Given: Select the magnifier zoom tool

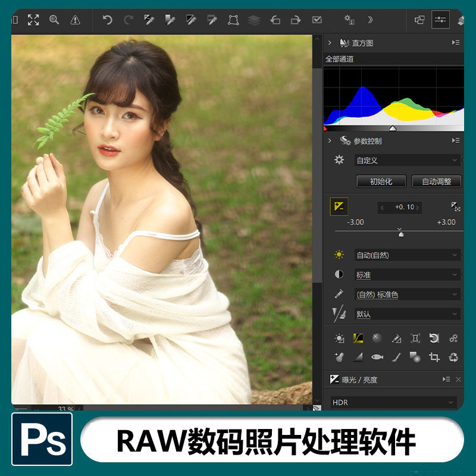Looking at the screenshot, I should (x=54, y=20).
